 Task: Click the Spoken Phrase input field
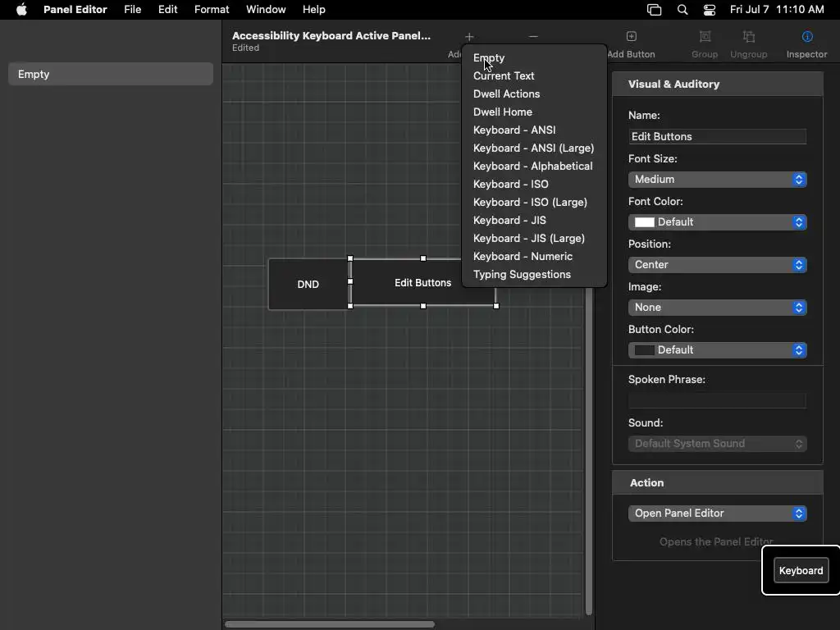coord(717,400)
